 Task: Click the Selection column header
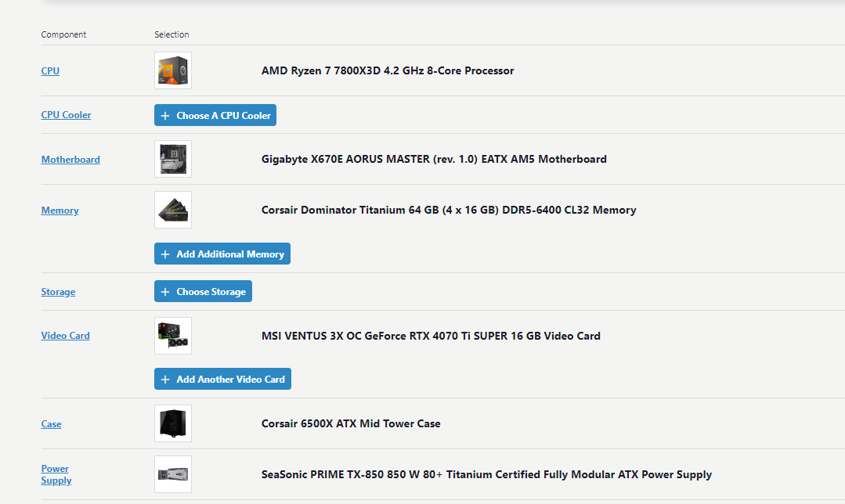(x=172, y=34)
